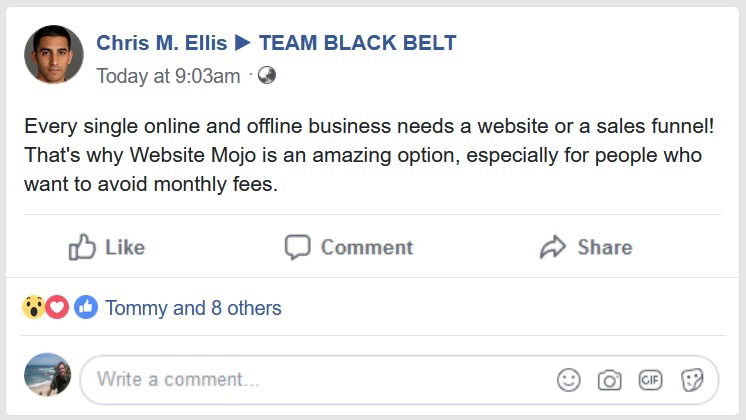Viewport: 746px width, 420px height.
Task: Attach a photo with the camera icon
Action: (609, 380)
